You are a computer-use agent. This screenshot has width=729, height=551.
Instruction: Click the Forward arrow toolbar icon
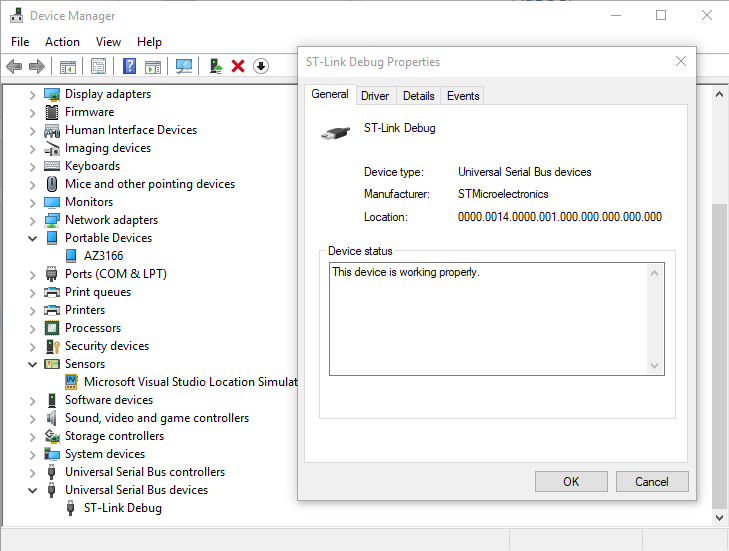coord(37,66)
